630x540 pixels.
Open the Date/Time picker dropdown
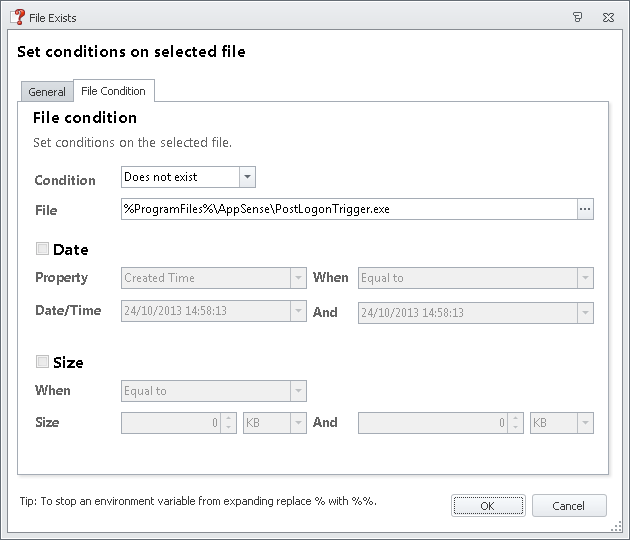[298, 311]
